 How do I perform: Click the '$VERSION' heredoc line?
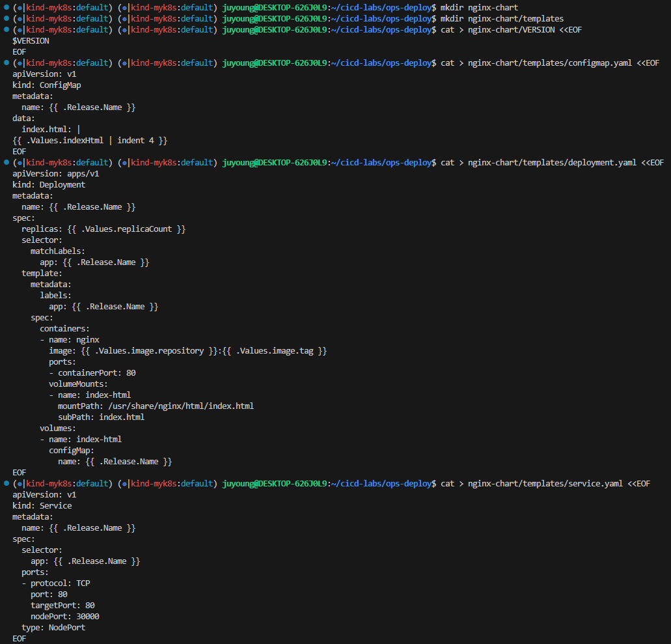coord(31,41)
